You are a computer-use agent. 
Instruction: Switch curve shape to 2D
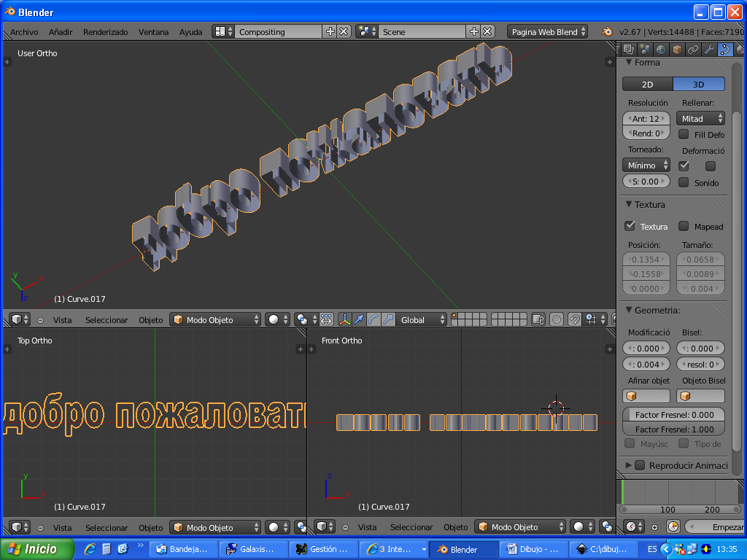(648, 85)
